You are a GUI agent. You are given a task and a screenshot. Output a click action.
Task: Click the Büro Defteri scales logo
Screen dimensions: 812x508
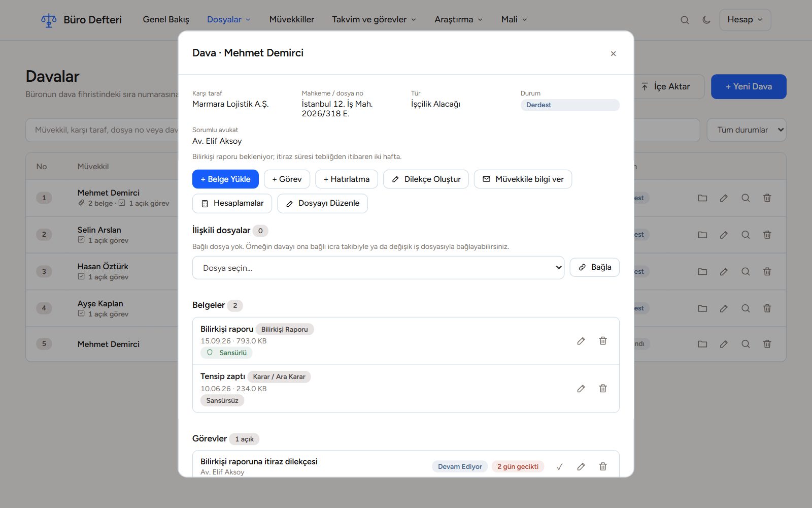pos(49,20)
